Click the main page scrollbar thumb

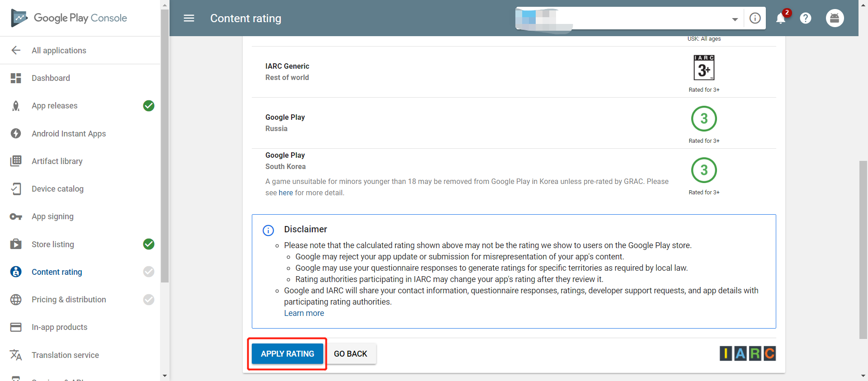click(863, 249)
